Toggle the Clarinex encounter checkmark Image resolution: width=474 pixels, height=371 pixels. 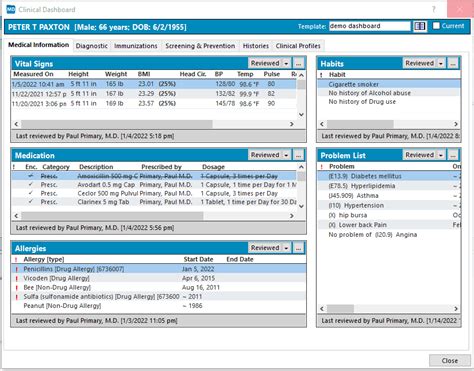31,202
